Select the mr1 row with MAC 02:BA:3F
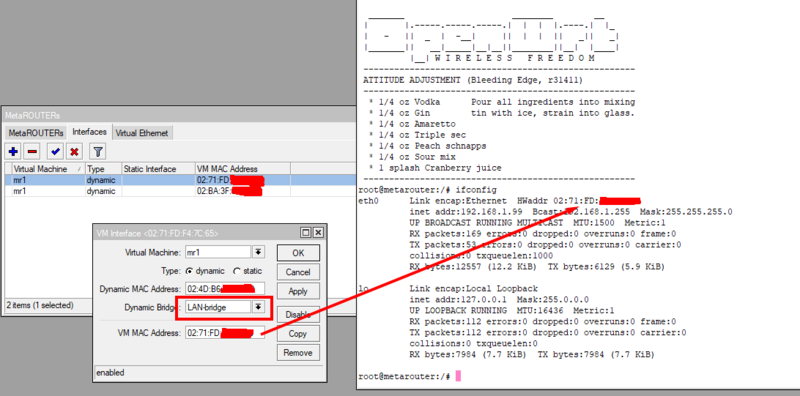Viewport: 800px width, 396px height. (180, 191)
